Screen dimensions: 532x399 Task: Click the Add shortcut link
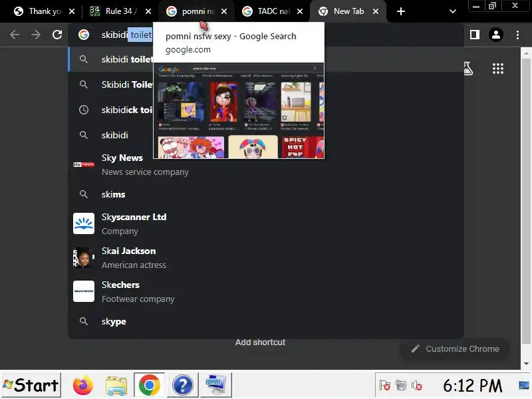[x=260, y=342]
